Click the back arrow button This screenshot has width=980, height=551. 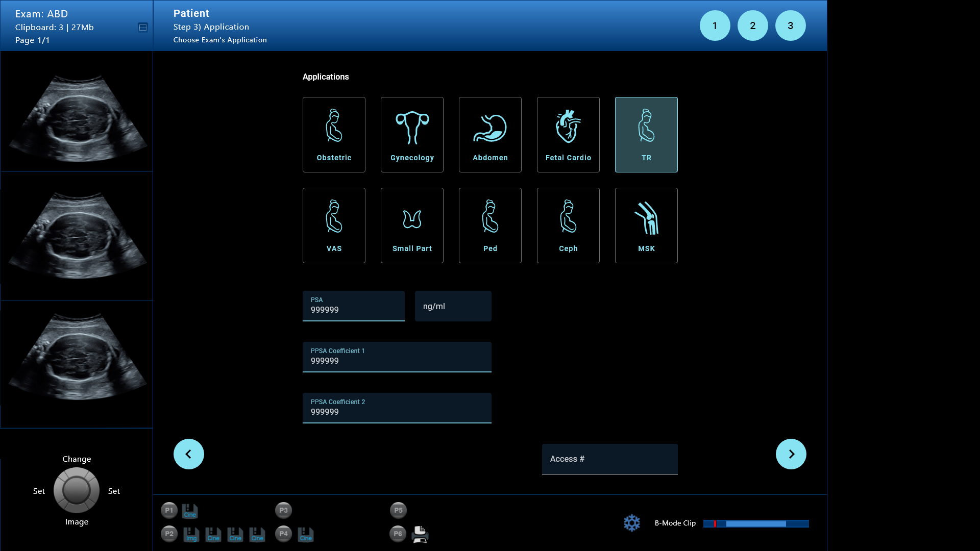pyautogui.click(x=188, y=454)
